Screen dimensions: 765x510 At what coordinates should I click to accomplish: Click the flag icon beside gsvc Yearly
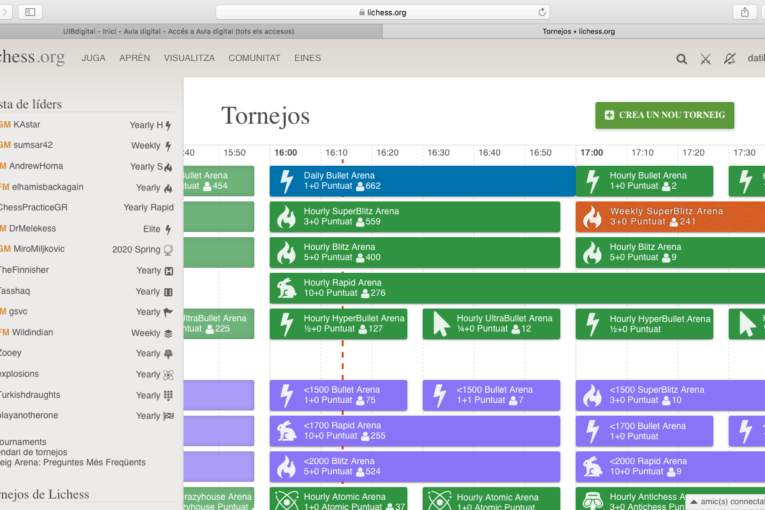point(168,312)
